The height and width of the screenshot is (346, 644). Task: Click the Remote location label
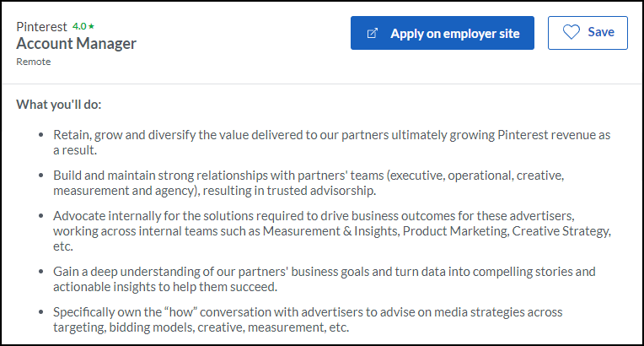click(x=34, y=62)
